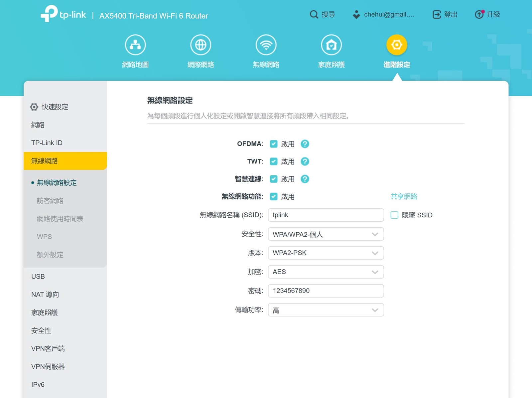Image resolution: width=532 pixels, height=398 pixels.
Task: Click the Sharing Network (共享網路) link
Action: point(404,197)
